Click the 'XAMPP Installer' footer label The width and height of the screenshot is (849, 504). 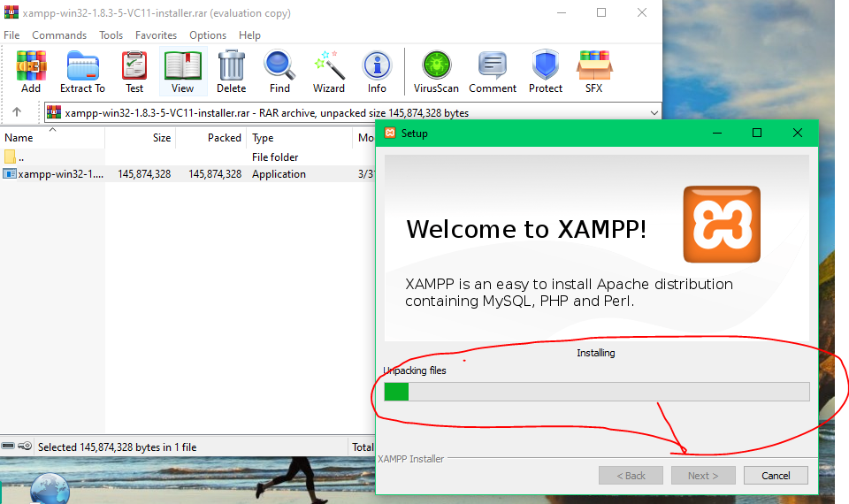click(411, 459)
